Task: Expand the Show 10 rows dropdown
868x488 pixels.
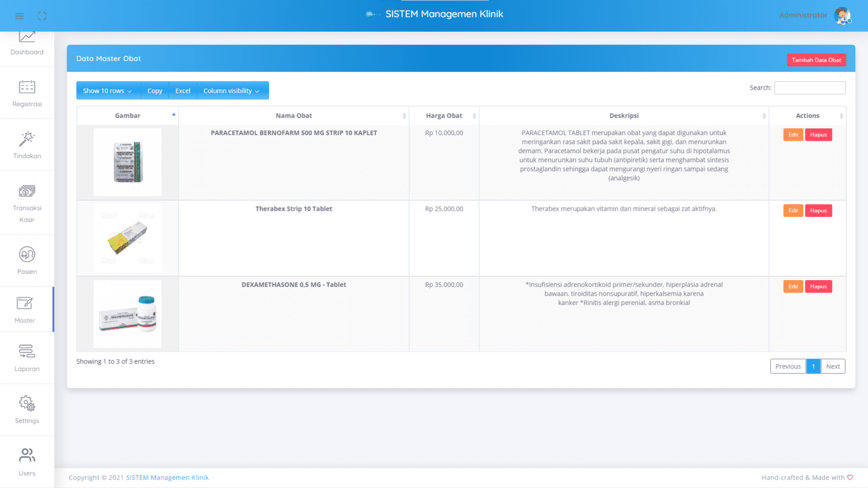Action: pyautogui.click(x=107, y=91)
